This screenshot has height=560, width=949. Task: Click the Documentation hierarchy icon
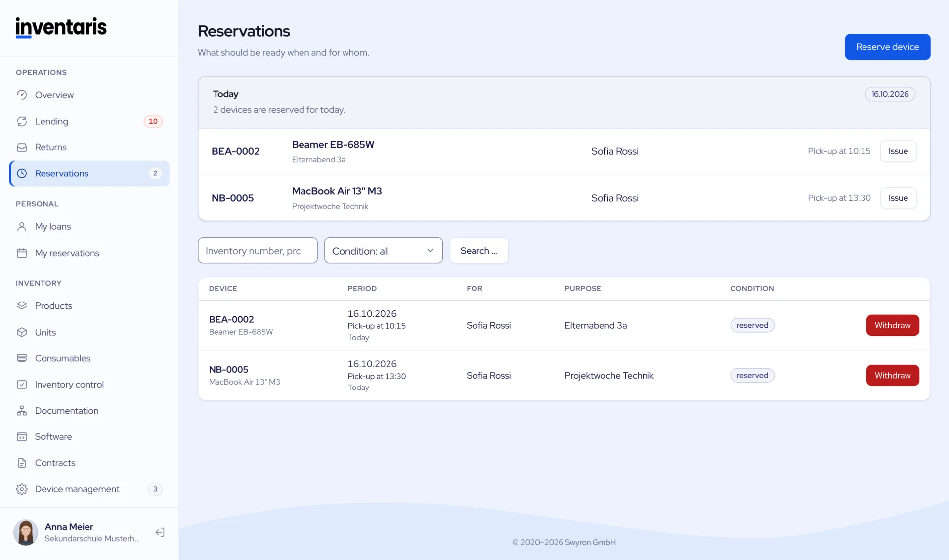(x=22, y=411)
